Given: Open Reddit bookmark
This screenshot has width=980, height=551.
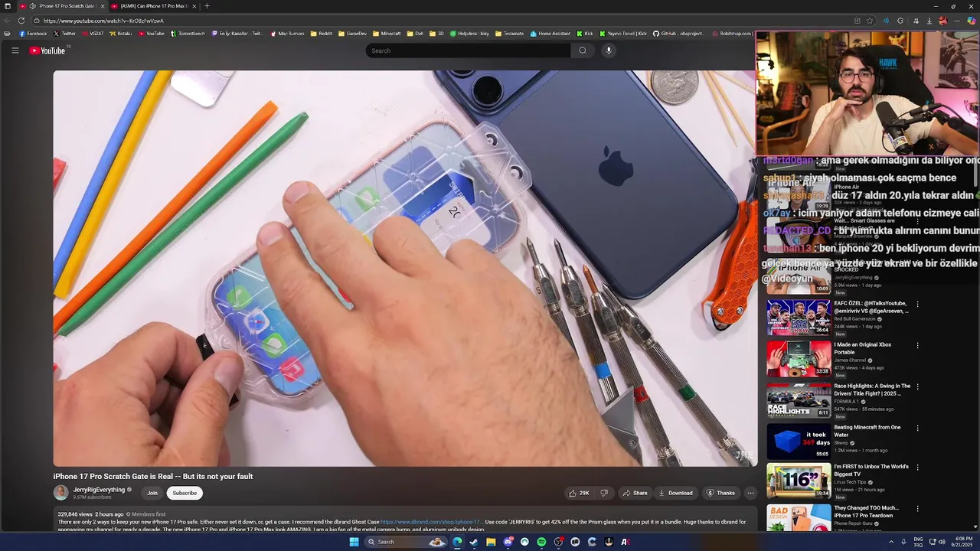Looking at the screenshot, I should point(322,34).
